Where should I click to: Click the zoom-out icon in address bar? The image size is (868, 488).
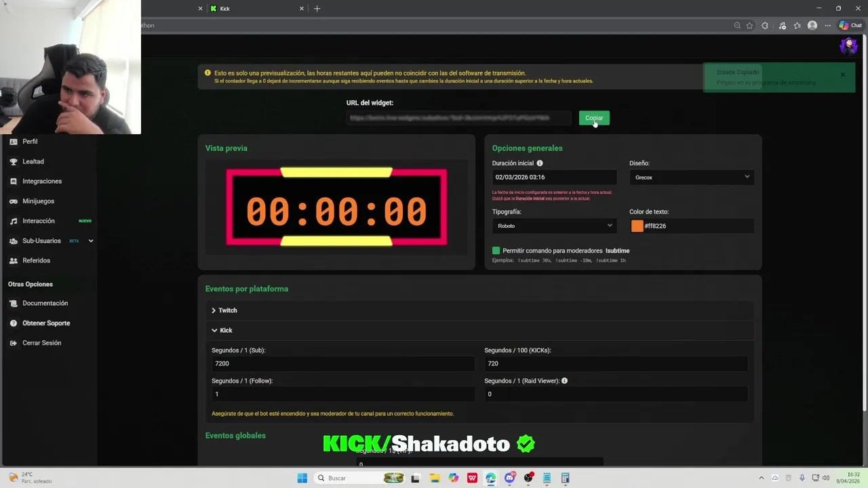(x=737, y=26)
